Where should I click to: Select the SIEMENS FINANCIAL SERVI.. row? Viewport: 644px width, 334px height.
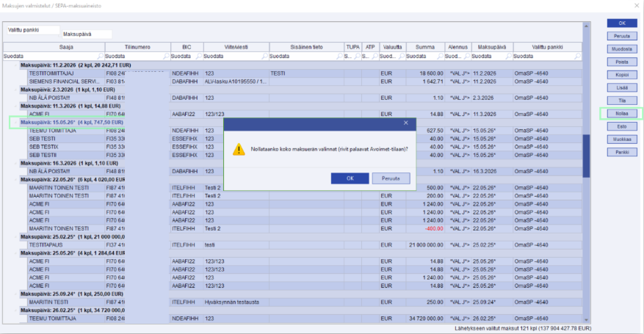tap(305, 81)
